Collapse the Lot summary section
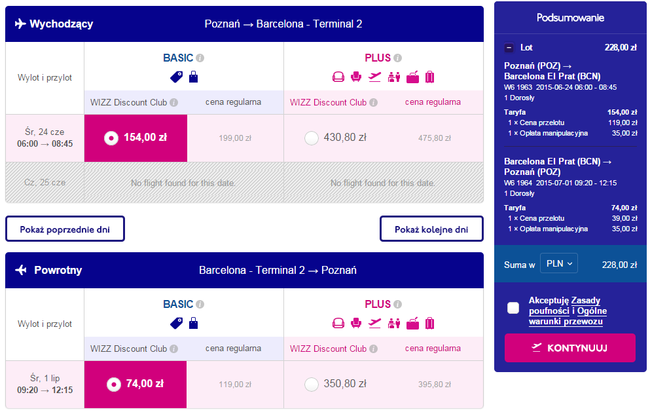The image size is (650, 416). click(x=510, y=46)
